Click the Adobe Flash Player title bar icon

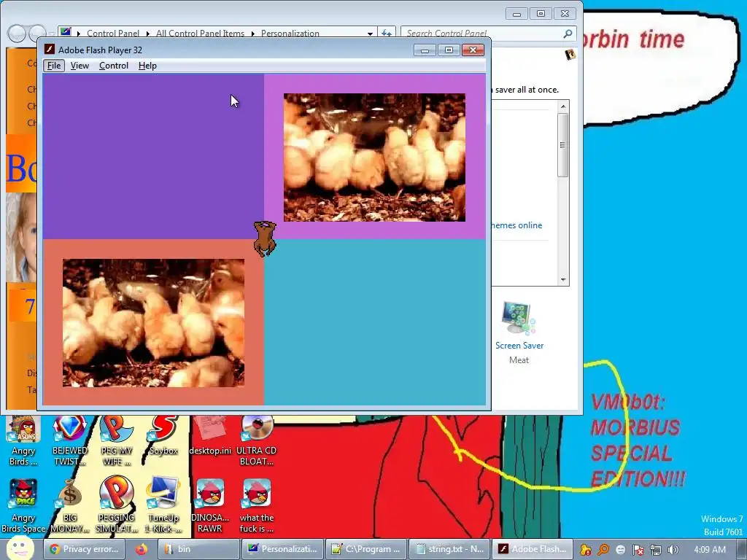50,50
